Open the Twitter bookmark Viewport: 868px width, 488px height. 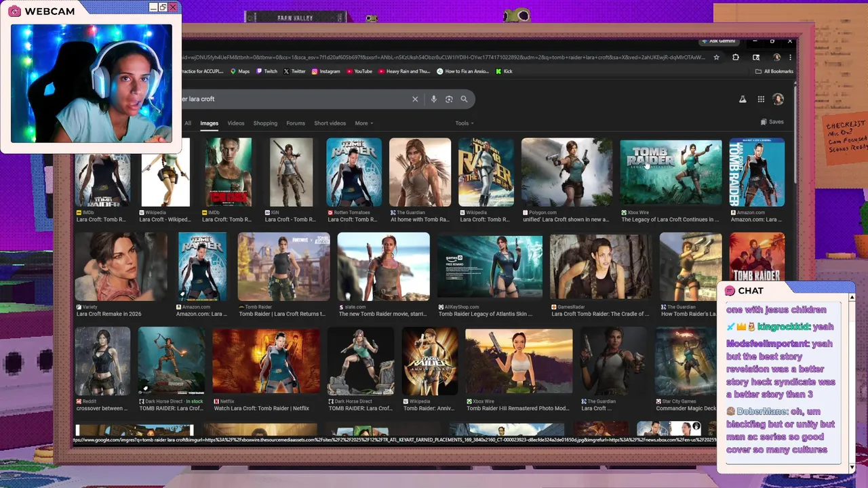click(x=294, y=71)
